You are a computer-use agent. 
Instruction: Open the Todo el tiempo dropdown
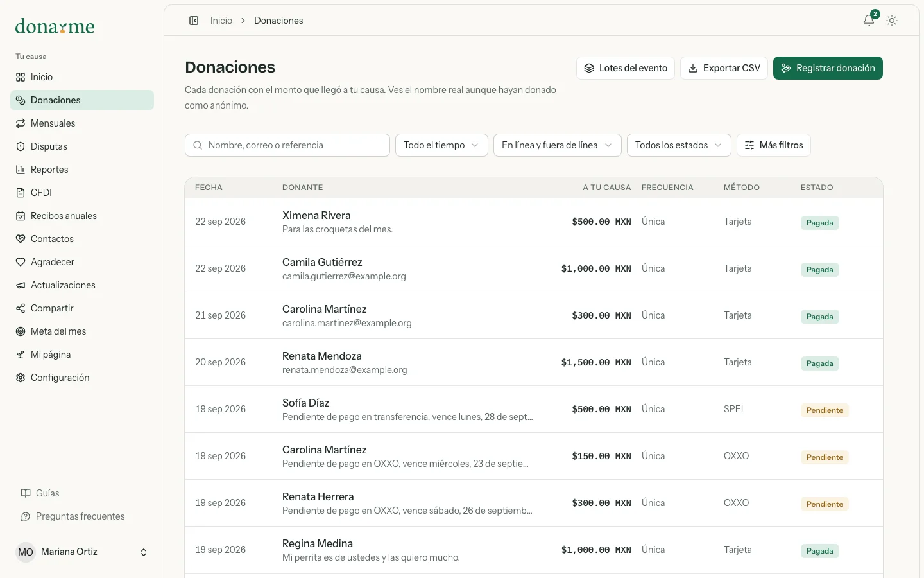[441, 145]
